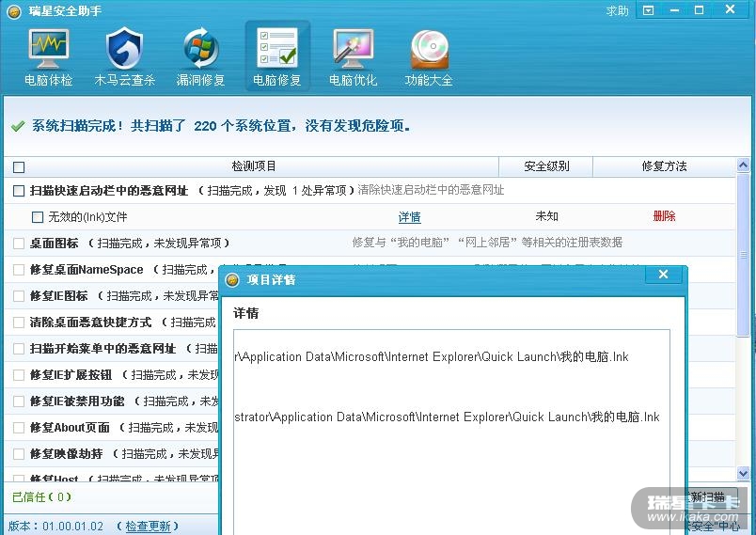
Task: Open the 木马云查杀 trojan cloud scan
Action: (x=124, y=56)
